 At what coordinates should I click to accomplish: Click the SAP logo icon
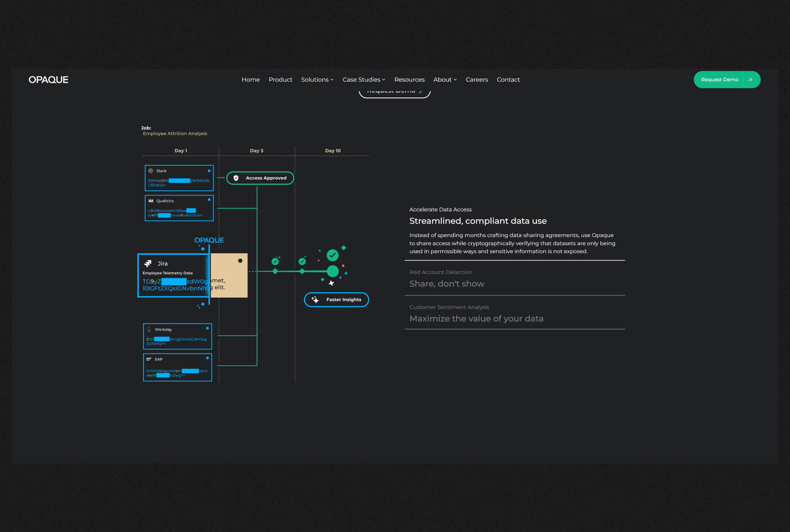click(x=149, y=359)
